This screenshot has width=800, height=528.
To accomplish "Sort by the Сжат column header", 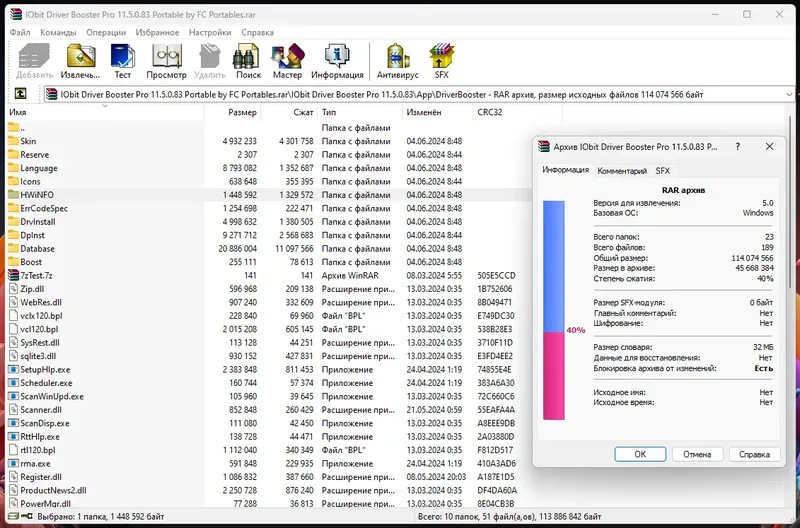I will tap(289, 112).
